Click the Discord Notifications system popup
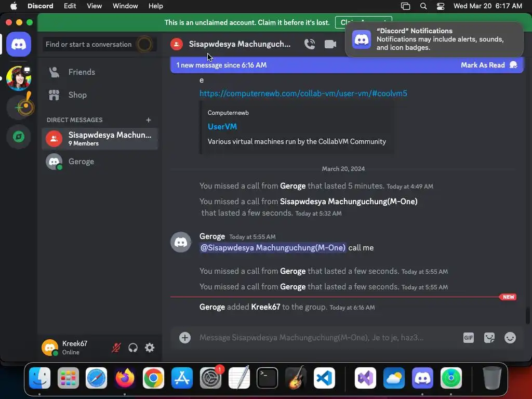Image resolution: width=532 pixels, height=399 pixels. point(434,39)
